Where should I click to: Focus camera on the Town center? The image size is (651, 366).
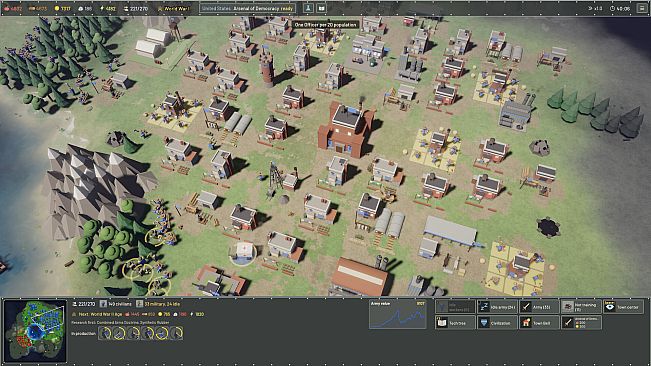[x=623, y=307]
